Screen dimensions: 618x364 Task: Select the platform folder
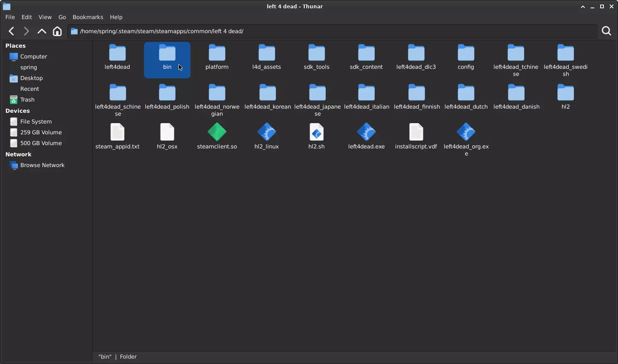tap(217, 57)
